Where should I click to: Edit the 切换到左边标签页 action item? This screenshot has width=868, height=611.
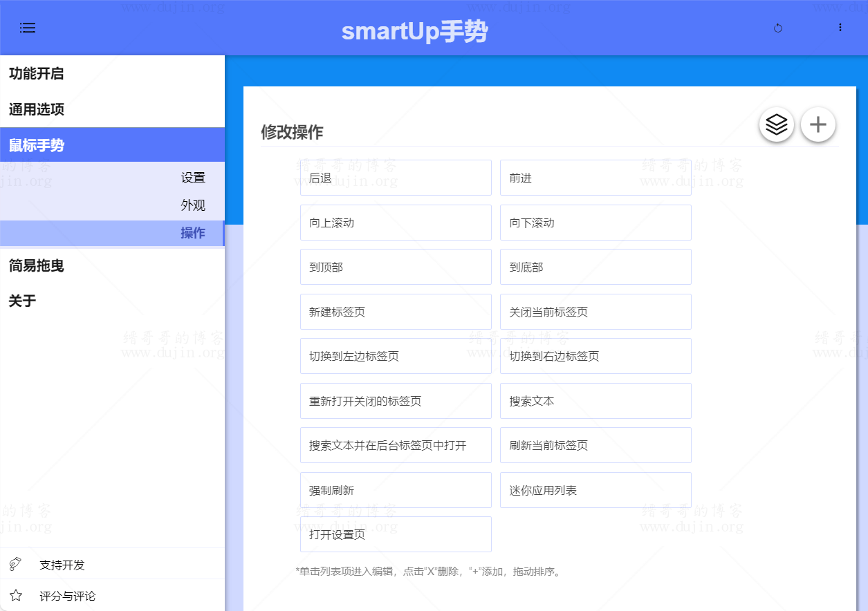click(396, 356)
